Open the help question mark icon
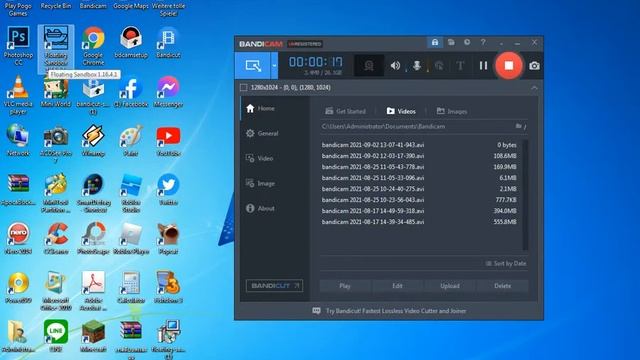This screenshot has width=640, height=360. 483,42
